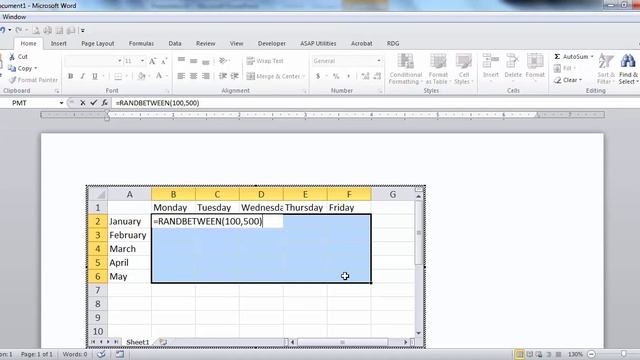Image resolution: width=640 pixels, height=360 pixels.
Task: Center text horizontally
Action: pyautogui.click(x=193, y=76)
